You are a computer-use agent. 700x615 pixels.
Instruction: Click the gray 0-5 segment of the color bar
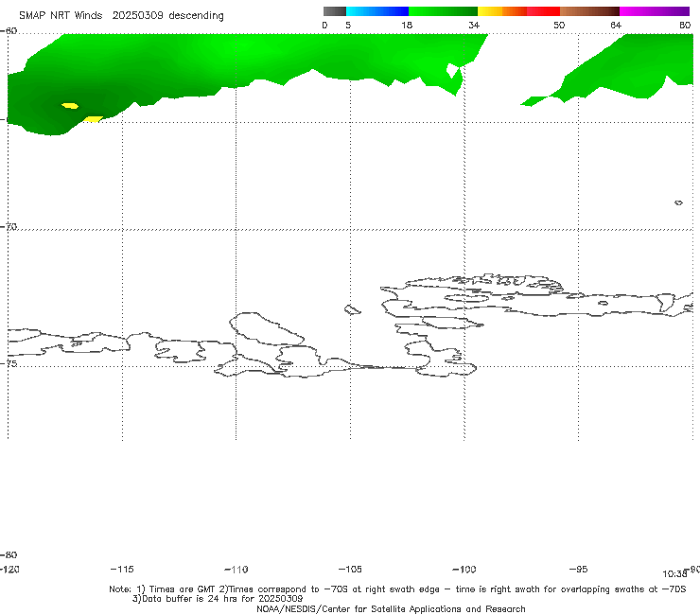click(334, 11)
